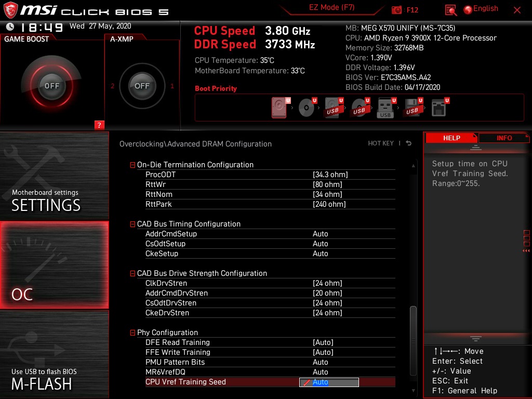
Task: Open the DFE Read Training dropdown
Action: tap(323, 342)
